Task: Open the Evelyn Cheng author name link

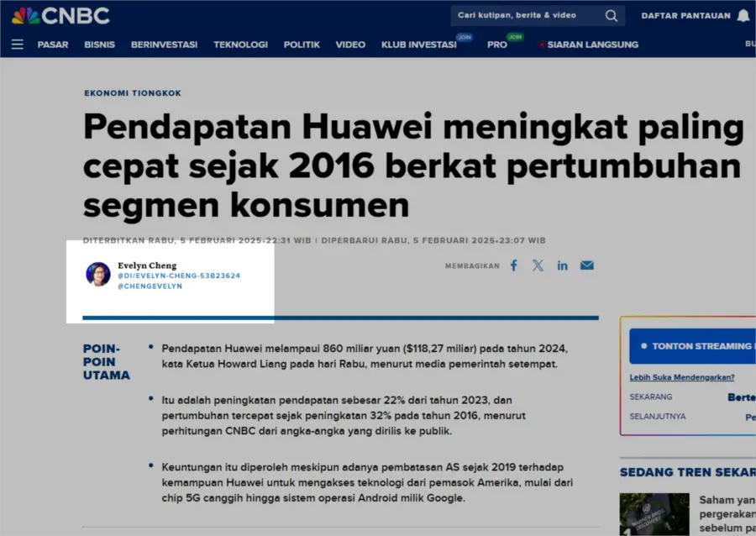Action: 147,265
